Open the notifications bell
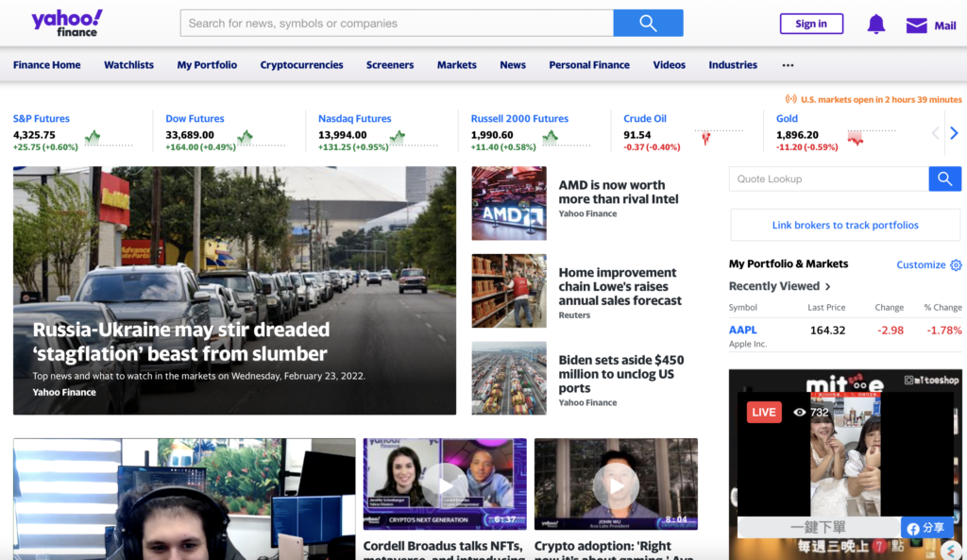 (875, 24)
